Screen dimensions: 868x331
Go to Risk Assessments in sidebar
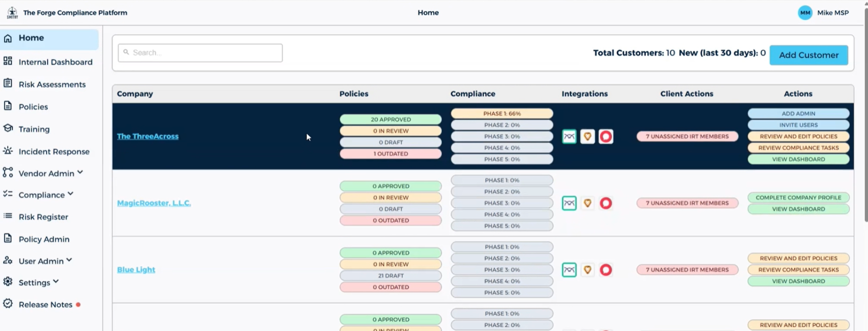click(52, 84)
